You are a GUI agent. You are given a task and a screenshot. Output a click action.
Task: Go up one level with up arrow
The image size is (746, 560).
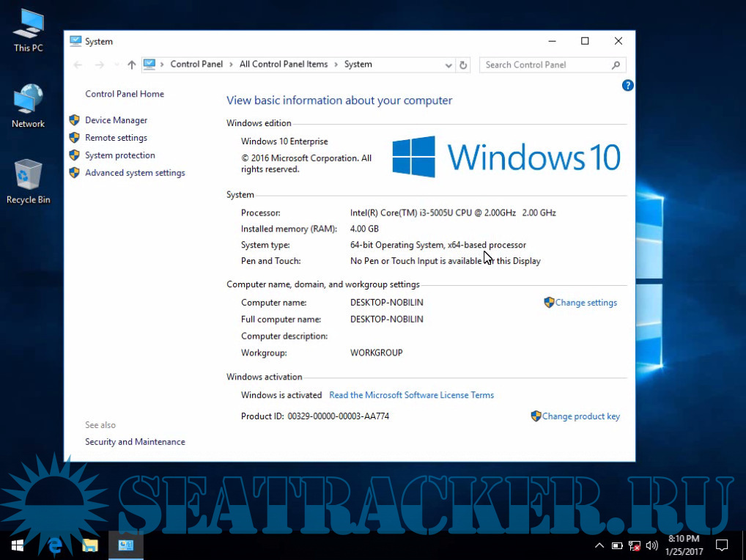click(132, 65)
